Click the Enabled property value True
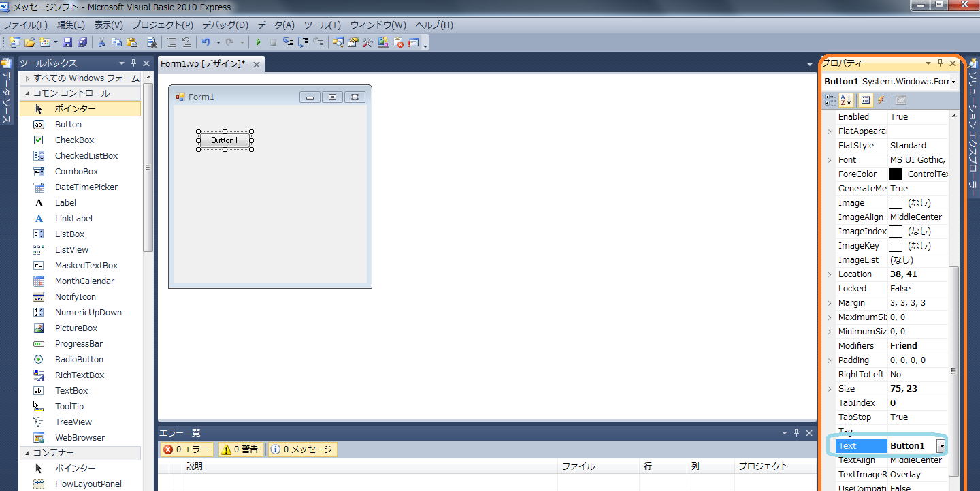 [x=918, y=117]
